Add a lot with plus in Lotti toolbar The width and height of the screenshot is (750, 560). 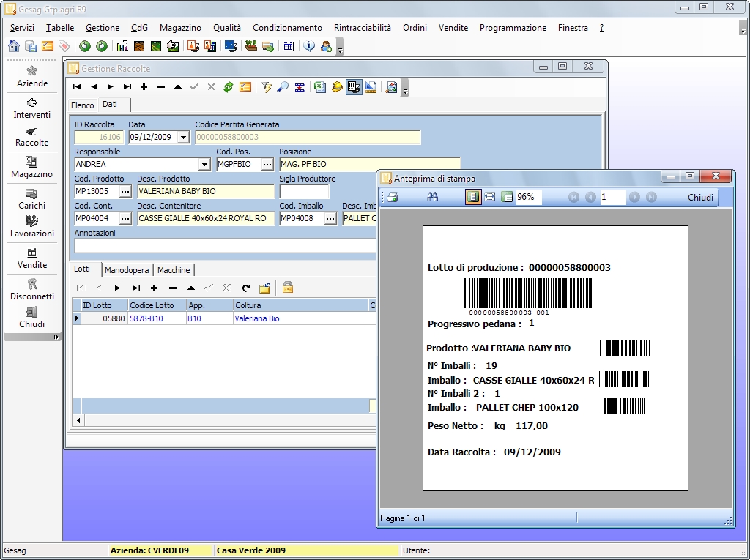[154, 288]
